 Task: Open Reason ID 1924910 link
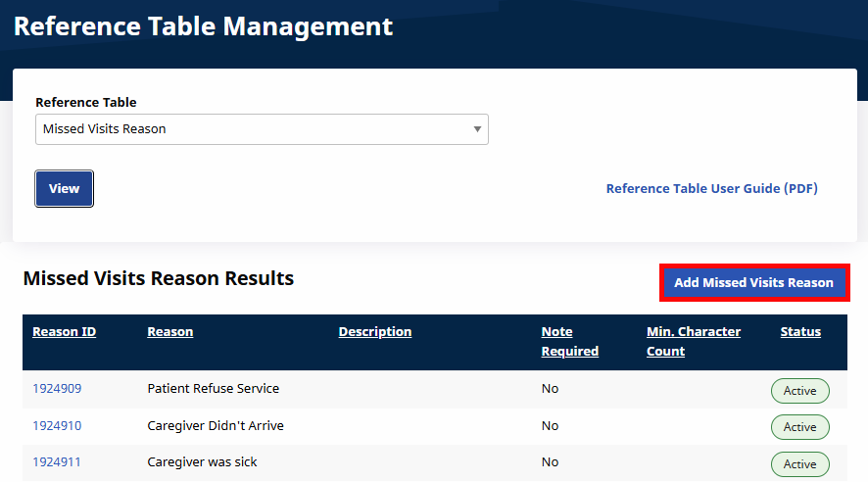point(57,426)
